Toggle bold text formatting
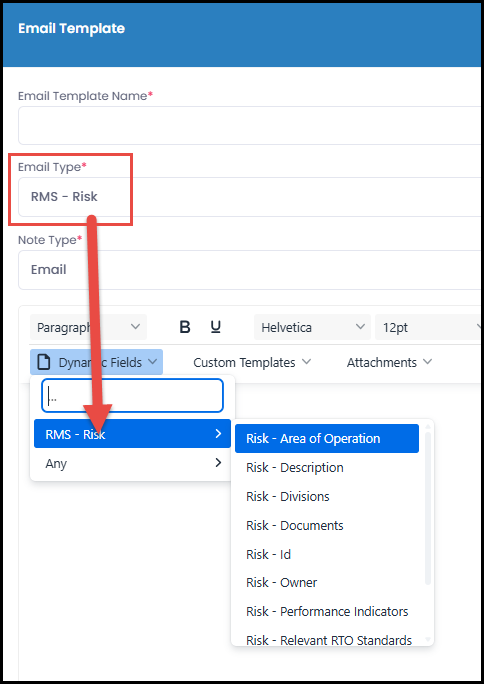484x684 pixels. (x=185, y=327)
